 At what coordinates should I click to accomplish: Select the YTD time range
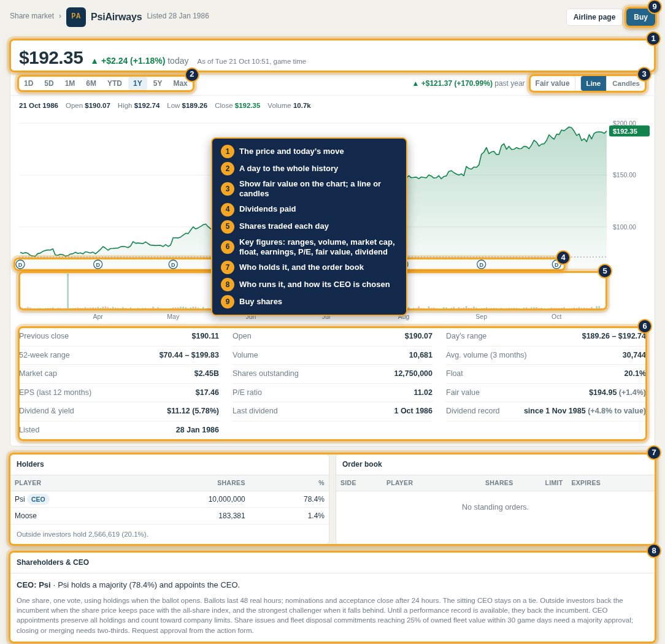[x=114, y=83]
